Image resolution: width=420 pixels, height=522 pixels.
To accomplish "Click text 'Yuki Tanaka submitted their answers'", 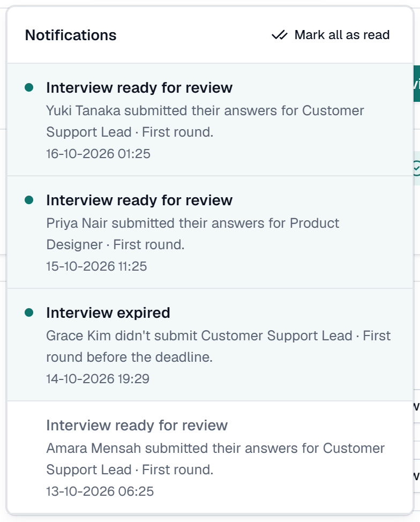I will (x=162, y=110).
